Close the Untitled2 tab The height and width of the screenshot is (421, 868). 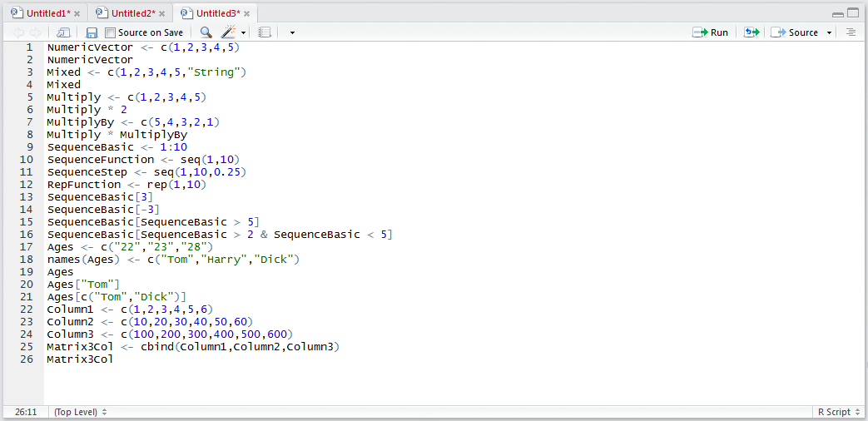pyautogui.click(x=161, y=13)
